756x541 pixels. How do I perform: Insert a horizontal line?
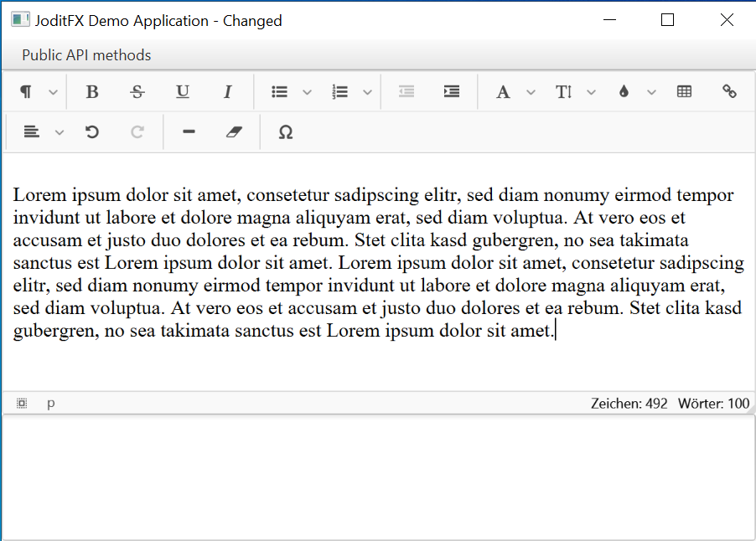pyautogui.click(x=189, y=131)
